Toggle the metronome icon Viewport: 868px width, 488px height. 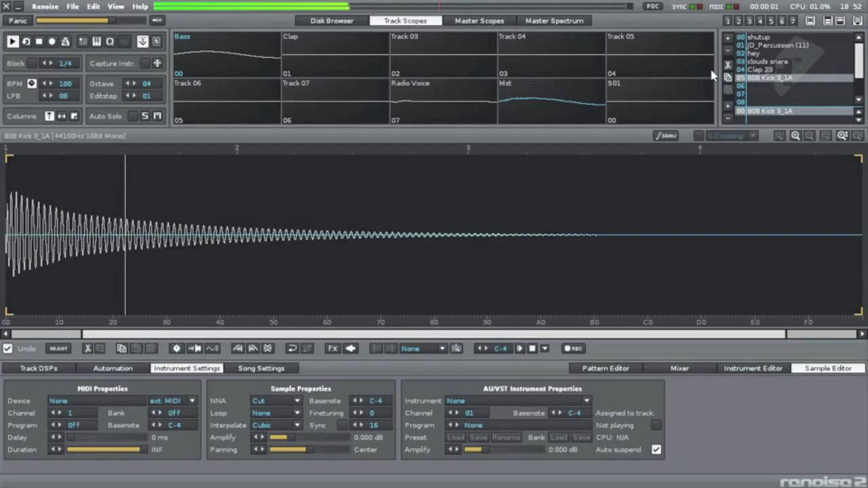[65, 41]
